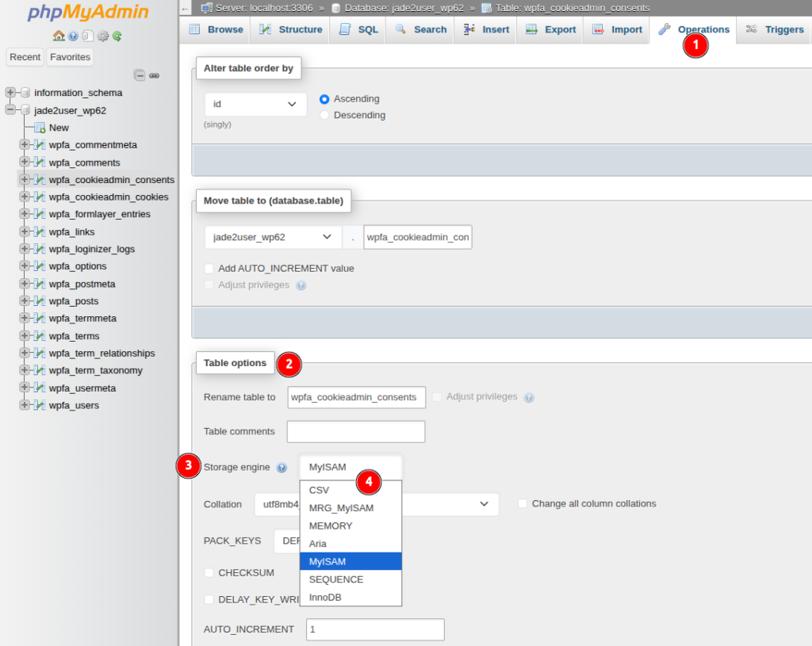
Task: Click the wpfa_links table icon
Action: pyautogui.click(x=40, y=231)
